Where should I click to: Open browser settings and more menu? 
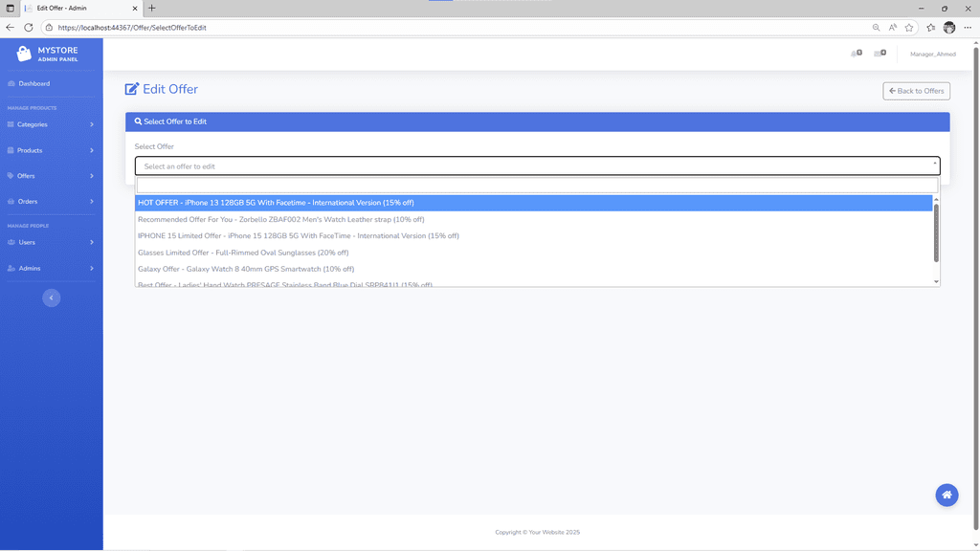pyautogui.click(x=968, y=28)
